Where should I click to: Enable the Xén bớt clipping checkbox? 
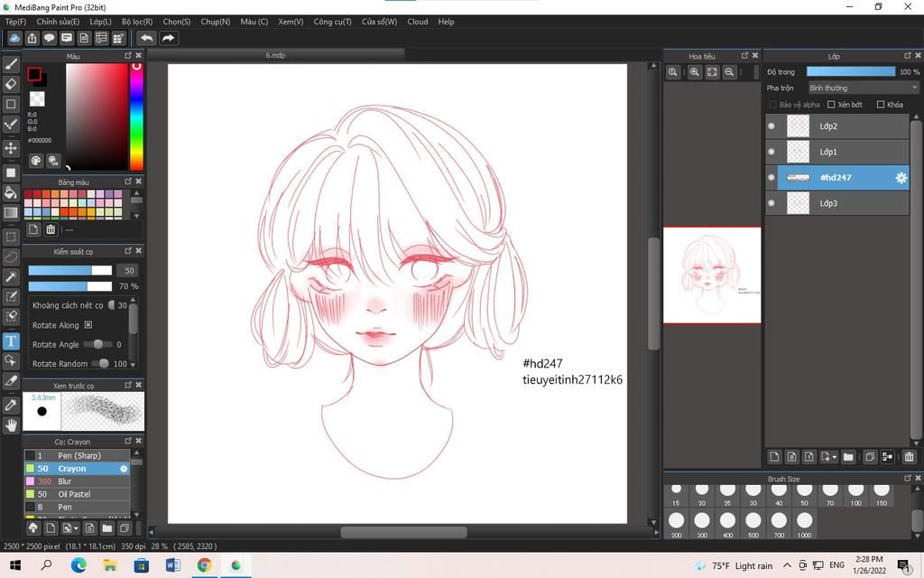[x=831, y=105]
